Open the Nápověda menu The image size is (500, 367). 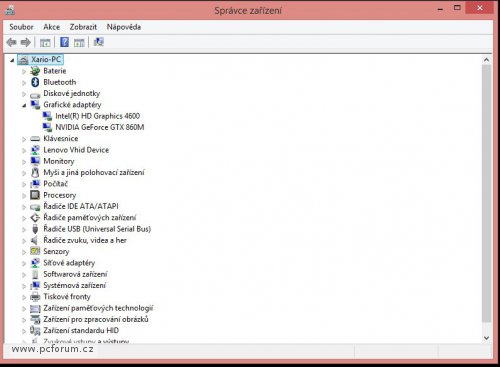pos(124,27)
